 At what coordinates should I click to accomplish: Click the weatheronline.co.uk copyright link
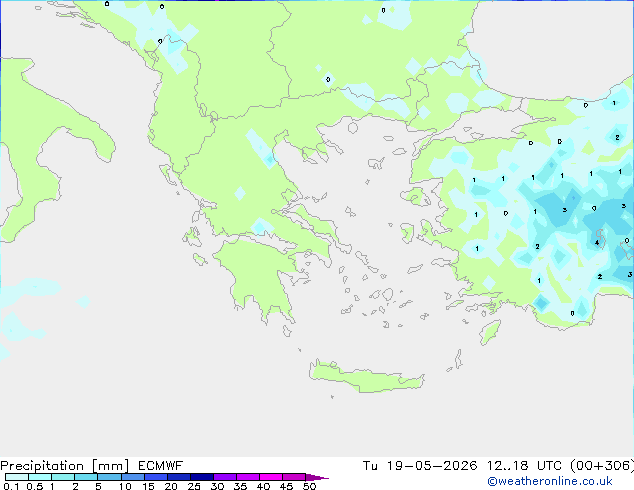coord(550,481)
